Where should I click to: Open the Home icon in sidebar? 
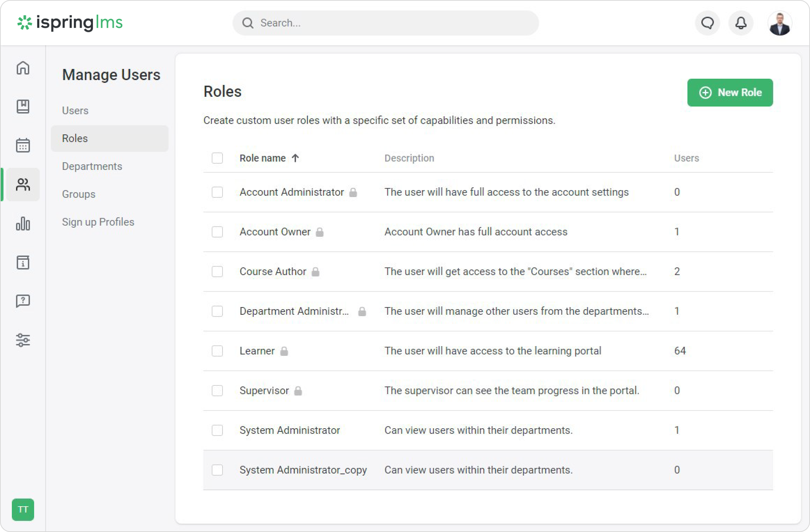click(x=23, y=68)
